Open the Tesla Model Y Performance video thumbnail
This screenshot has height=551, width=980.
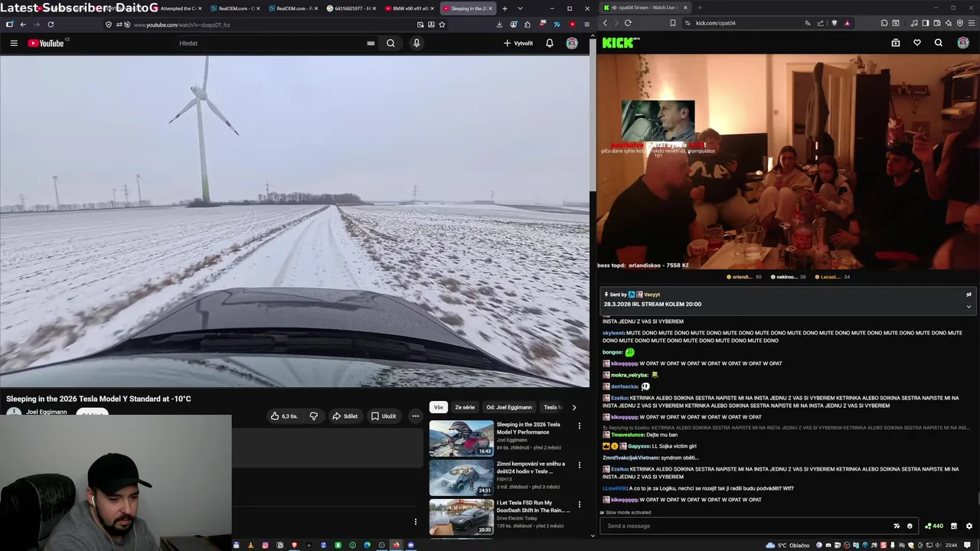click(461, 438)
